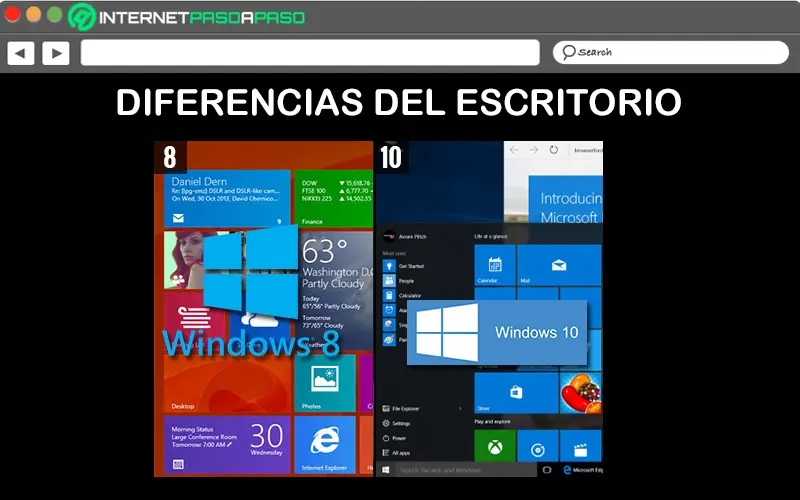Open the Store tile
The width and height of the screenshot is (800, 500).
point(516,393)
